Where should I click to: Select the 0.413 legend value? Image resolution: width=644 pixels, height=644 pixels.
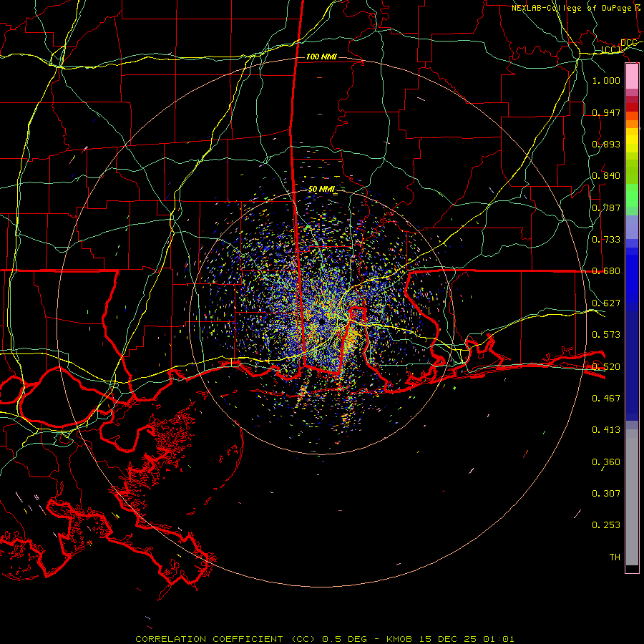[x=606, y=430]
